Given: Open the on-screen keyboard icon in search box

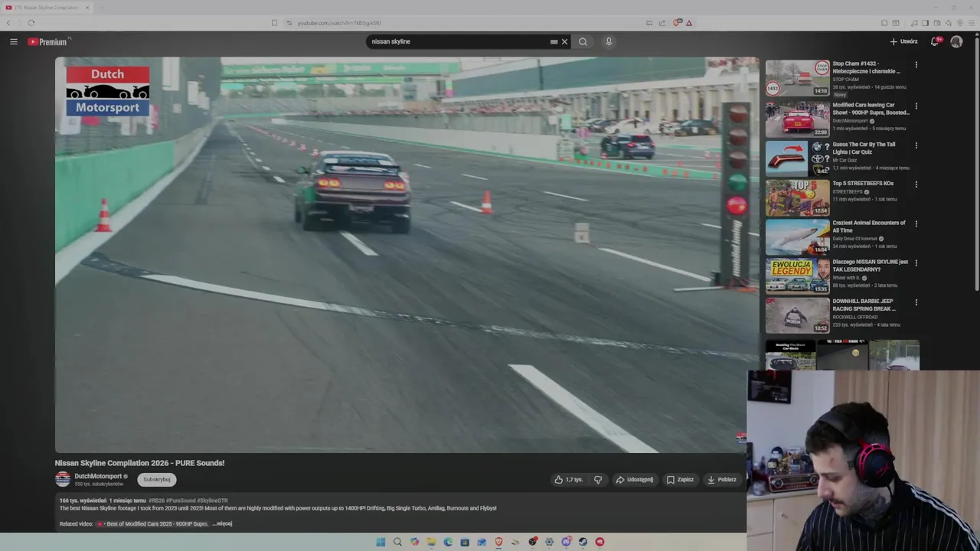Looking at the screenshot, I should (554, 41).
